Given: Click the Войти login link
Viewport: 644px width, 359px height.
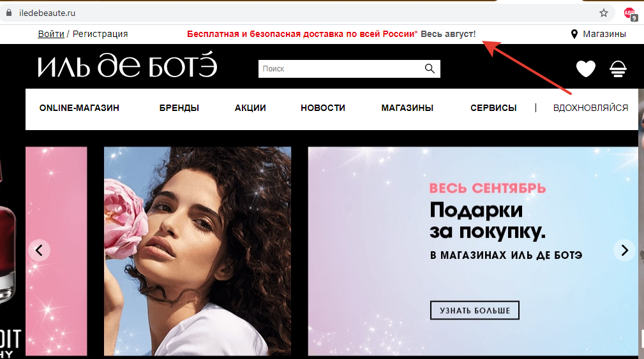Looking at the screenshot, I should pyautogui.click(x=51, y=34).
